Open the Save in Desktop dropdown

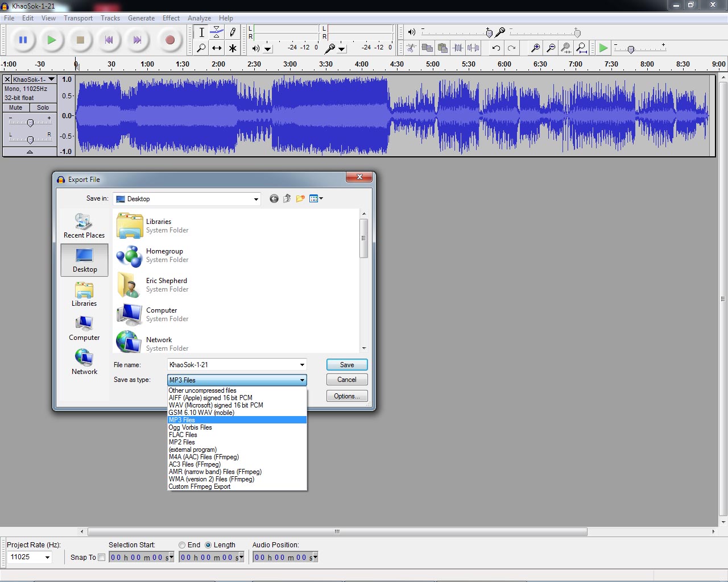tap(256, 199)
